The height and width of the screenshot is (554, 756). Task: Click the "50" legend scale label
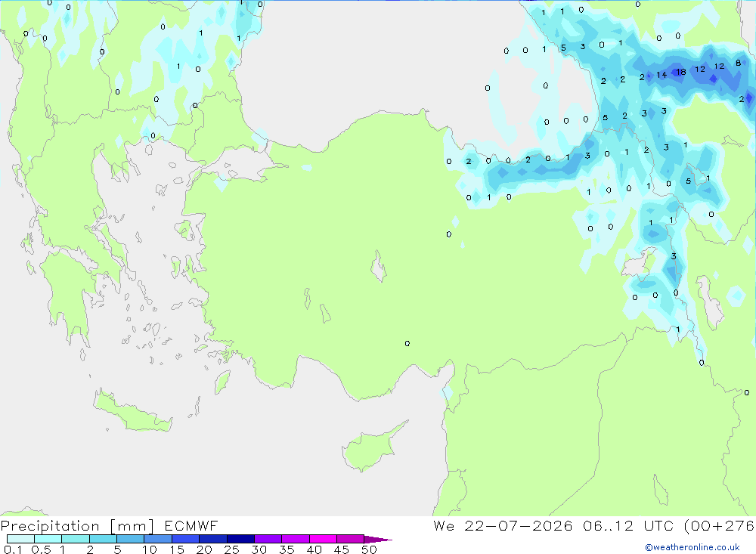point(370,549)
